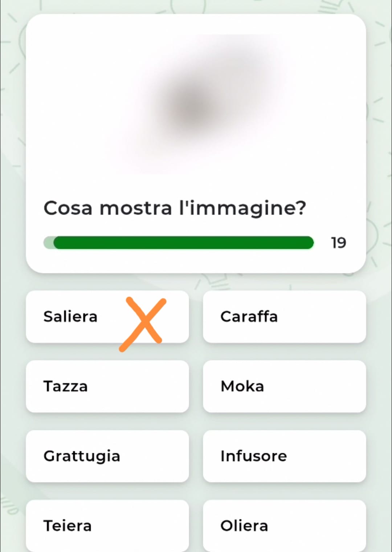392x552 pixels.
Task: Click the lightbulb doodle right of the timer
Action: click(x=376, y=236)
